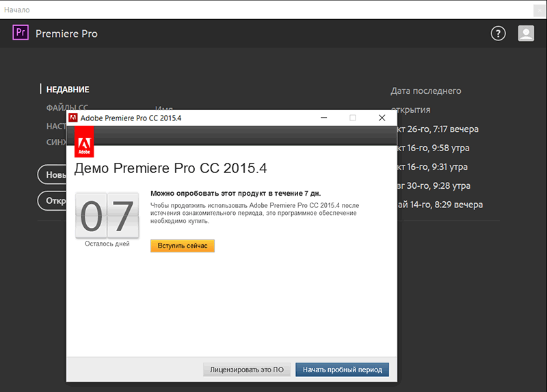The width and height of the screenshot is (547, 392).
Task: Select the ФАЙЛЫ CC tab
Action: 67,107
